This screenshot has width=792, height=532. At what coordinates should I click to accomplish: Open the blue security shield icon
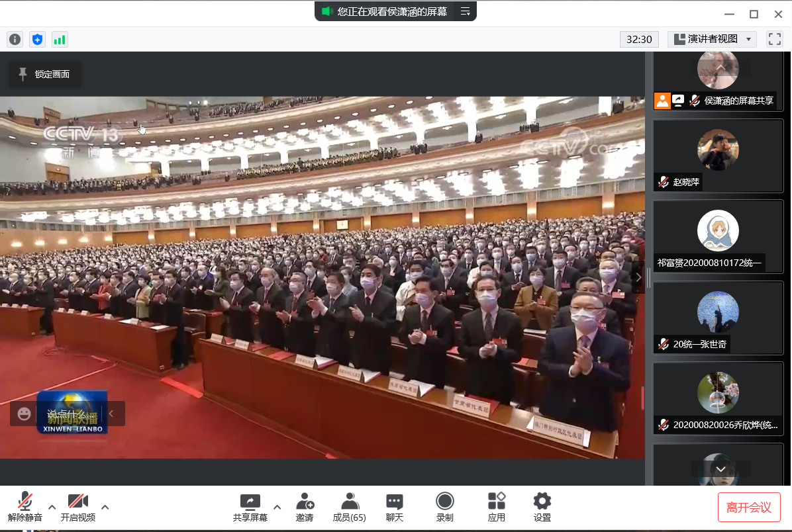click(38, 40)
